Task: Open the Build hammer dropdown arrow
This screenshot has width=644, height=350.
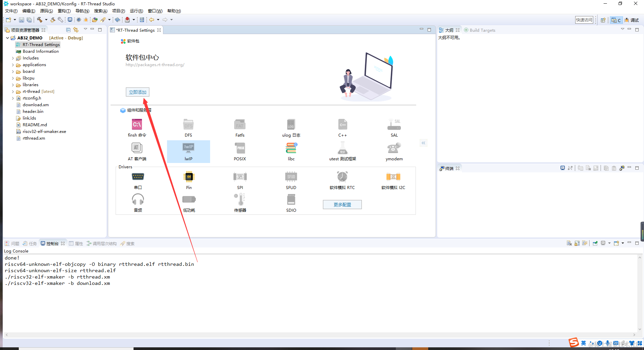Action: [46, 20]
